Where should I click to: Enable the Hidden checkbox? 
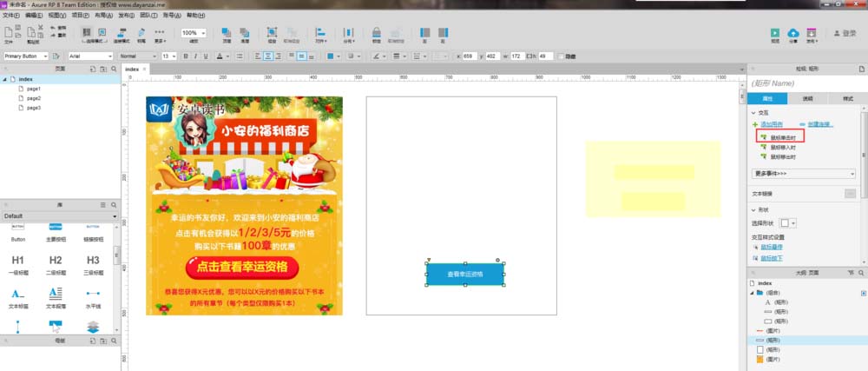tap(562, 56)
